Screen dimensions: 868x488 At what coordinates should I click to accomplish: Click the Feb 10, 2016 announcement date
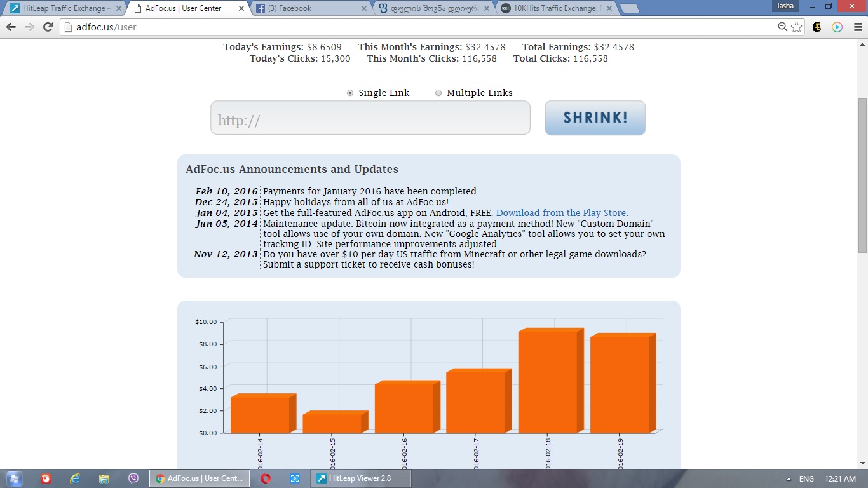click(227, 191)
